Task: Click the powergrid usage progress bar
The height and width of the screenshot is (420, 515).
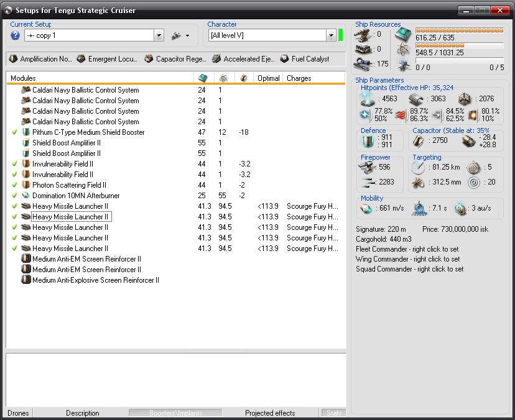Action: point(460,45)
